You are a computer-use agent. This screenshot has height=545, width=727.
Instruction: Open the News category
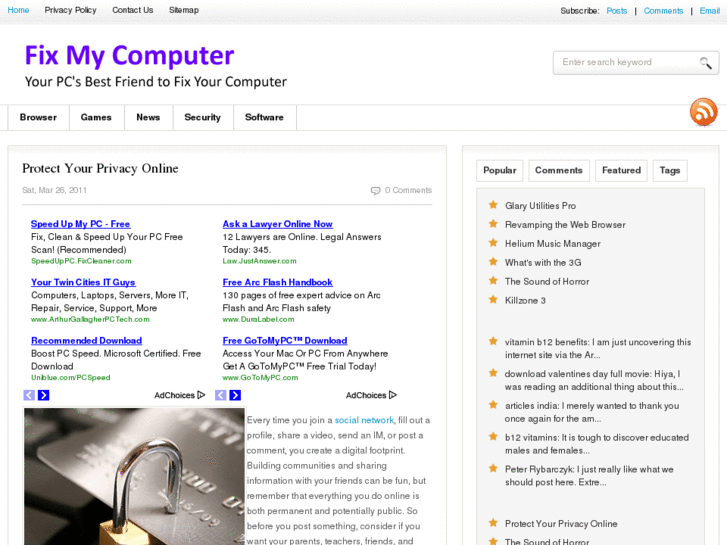[x=148, y=117]
